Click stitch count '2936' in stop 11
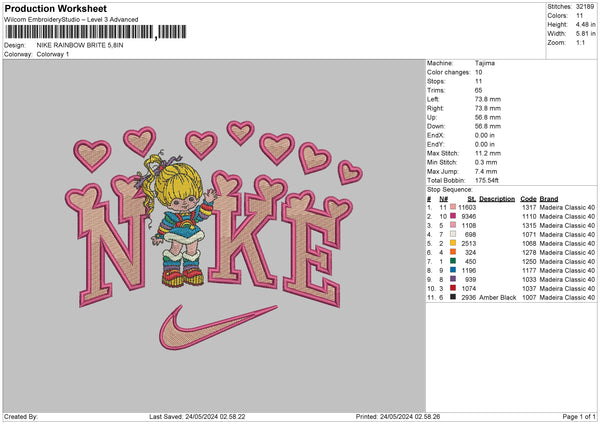The image size is (600, 424). (469, 297)
